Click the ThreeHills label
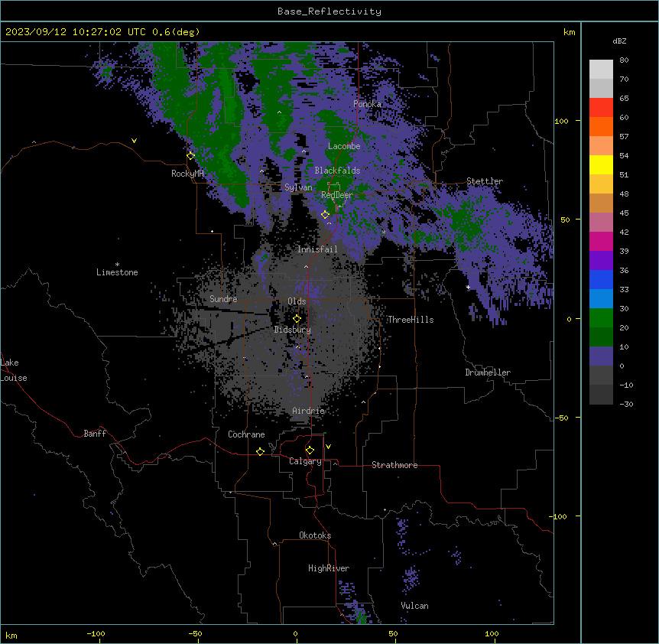Viewport: 659px width, 644px height. [x=411, y=320]
